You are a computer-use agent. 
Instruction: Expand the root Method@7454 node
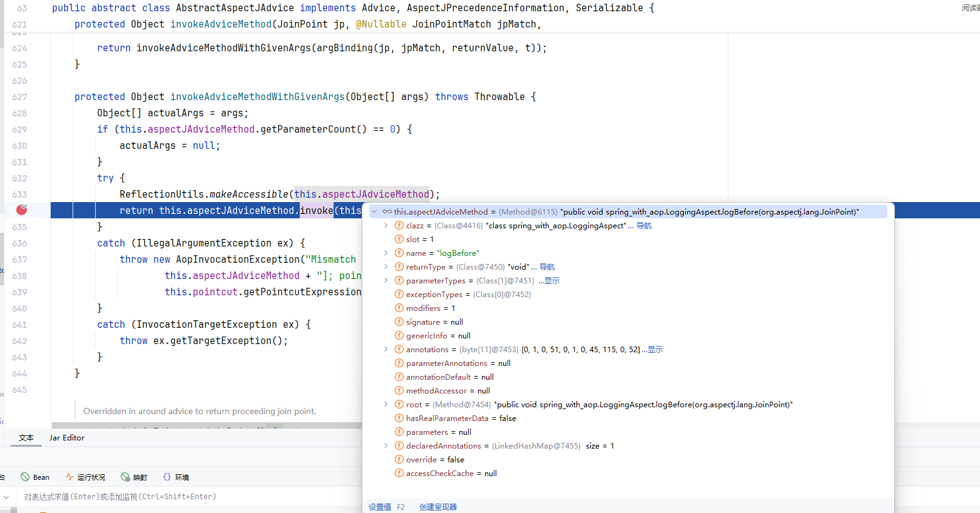coord(385,405)
